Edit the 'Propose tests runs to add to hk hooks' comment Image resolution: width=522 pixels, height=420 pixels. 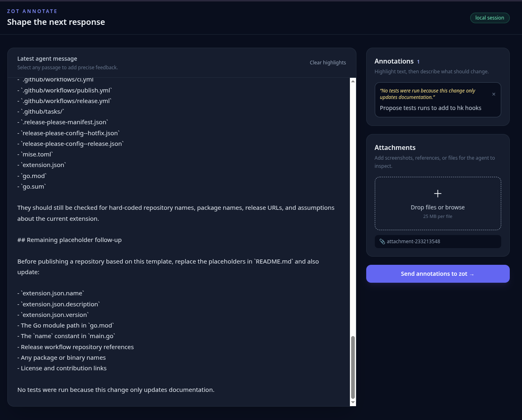click(431, 108)
